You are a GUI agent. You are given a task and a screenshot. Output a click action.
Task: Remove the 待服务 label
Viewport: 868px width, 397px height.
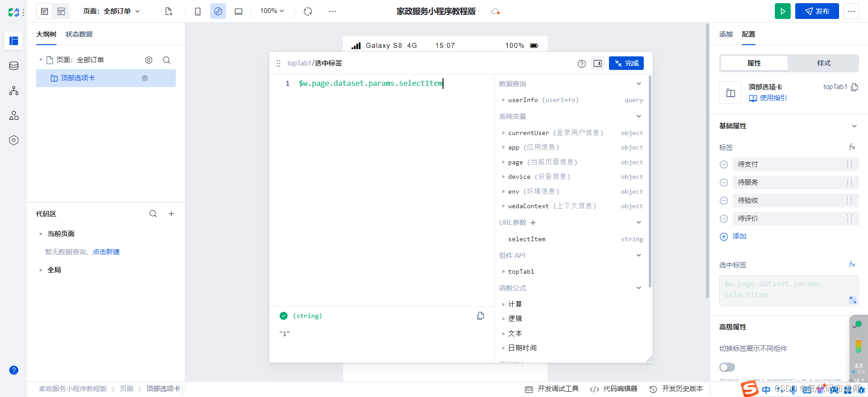click(x=724, y=182)
